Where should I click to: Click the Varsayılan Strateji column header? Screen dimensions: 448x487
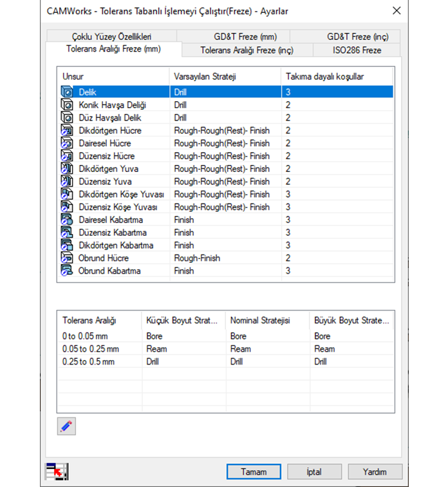(205, 77)
